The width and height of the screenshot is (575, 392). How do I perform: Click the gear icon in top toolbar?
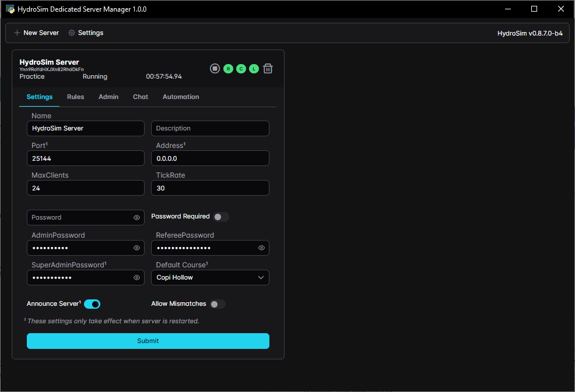tap(72, 33)
